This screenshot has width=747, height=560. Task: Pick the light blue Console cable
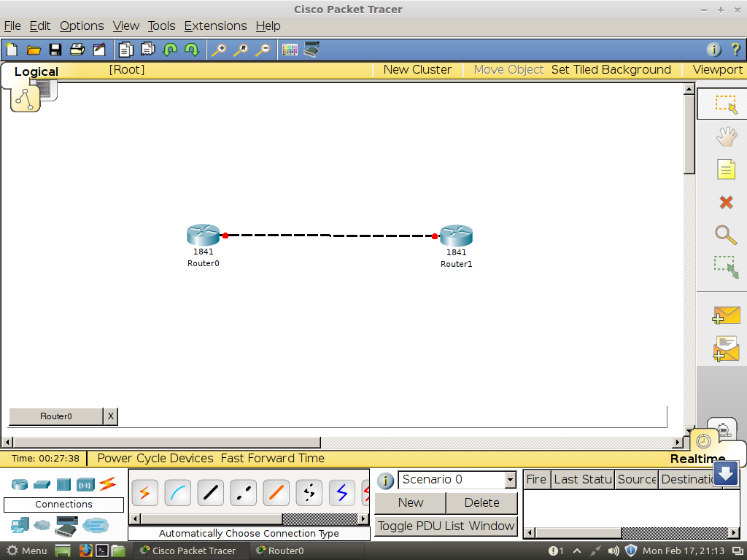178,493
